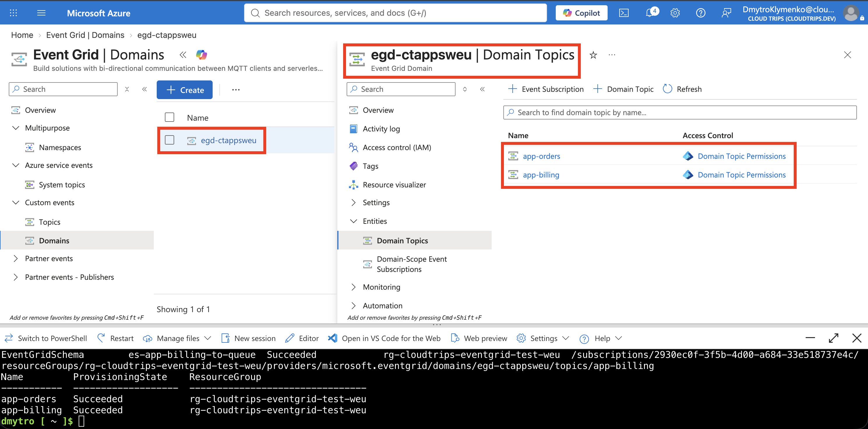
Task: Clear the left menu search field
Action: click(127, 89)
